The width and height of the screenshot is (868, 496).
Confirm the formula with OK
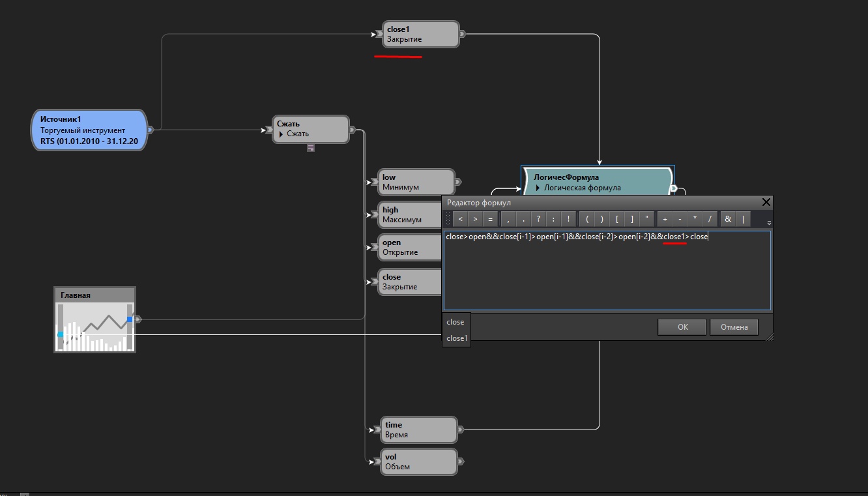tap(682, 327)
